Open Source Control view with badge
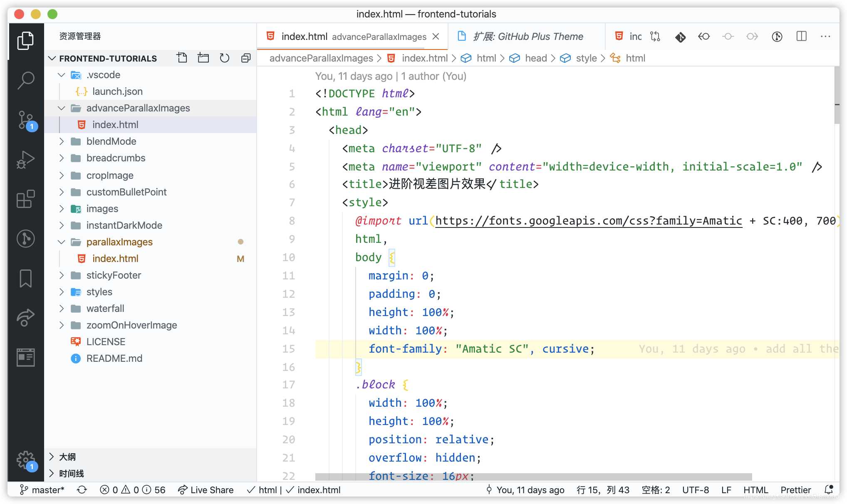 tap(25, 121)
